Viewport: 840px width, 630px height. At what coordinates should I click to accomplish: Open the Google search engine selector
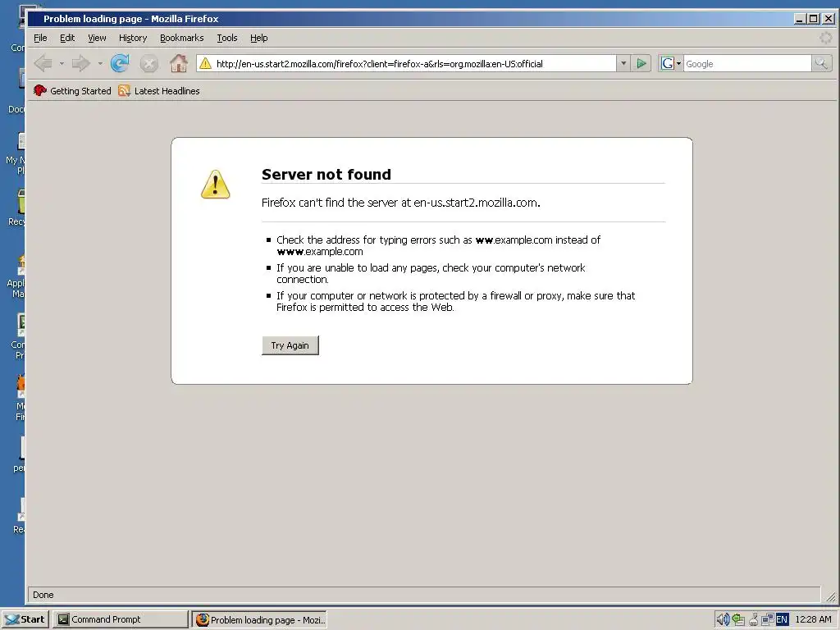670,64
